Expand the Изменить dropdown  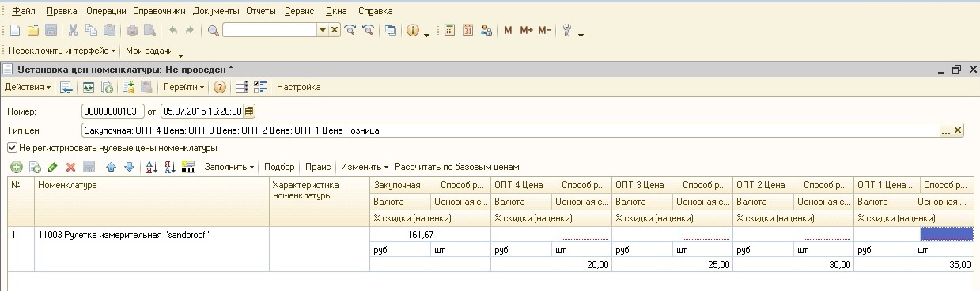click(365, 167)
